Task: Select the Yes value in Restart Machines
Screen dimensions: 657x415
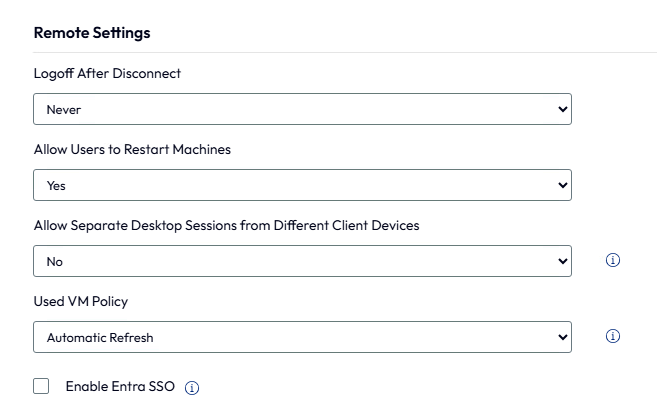Action: click(x=56, y=186)
